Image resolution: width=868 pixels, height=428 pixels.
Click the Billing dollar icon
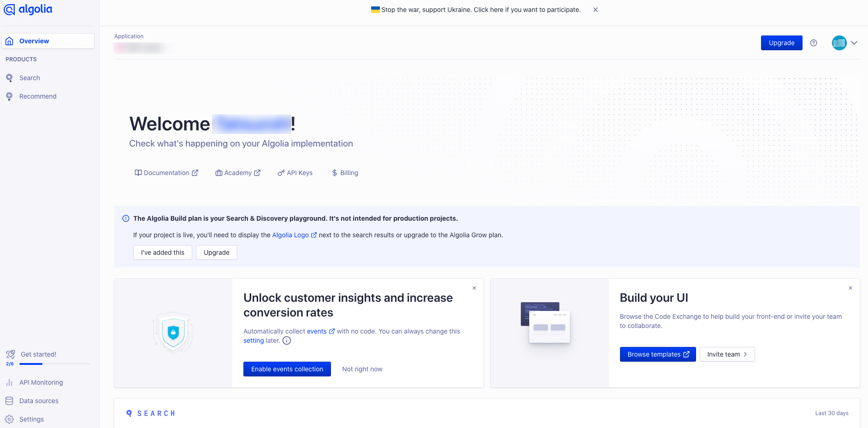(x=335, y=173)
